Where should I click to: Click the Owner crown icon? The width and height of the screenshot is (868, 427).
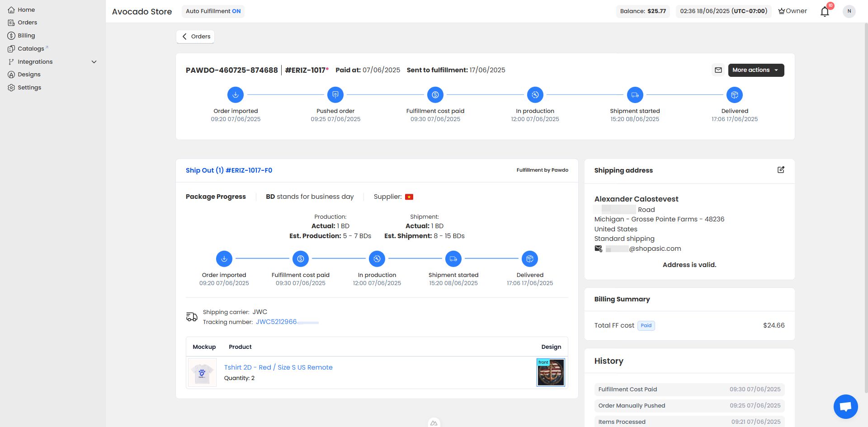click(x=781, y=11)
